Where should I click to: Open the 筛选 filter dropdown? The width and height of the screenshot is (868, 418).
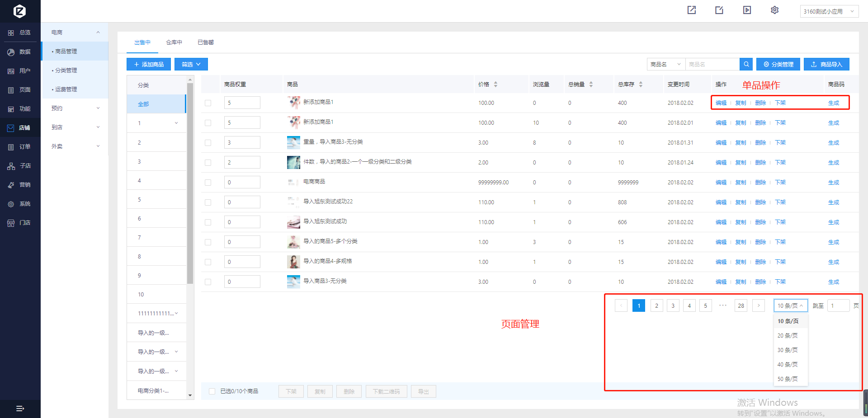point(191,64)
